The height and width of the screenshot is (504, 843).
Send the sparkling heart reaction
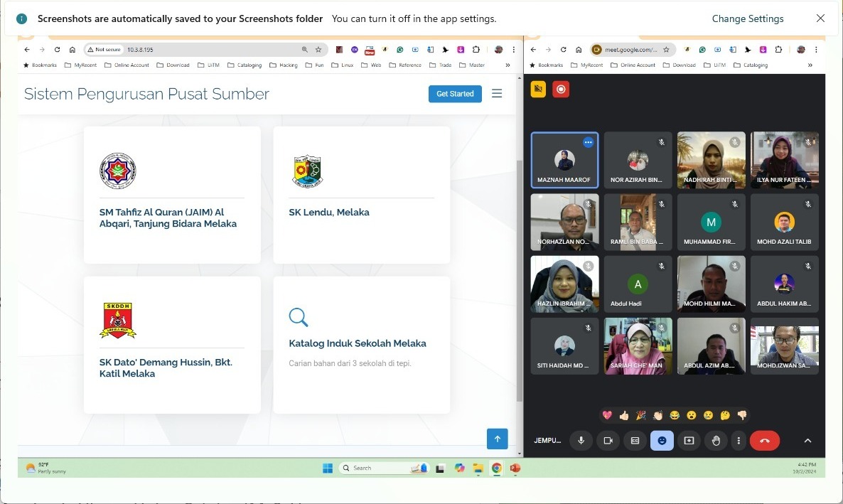pyautogui.click(x=607, y=415)
